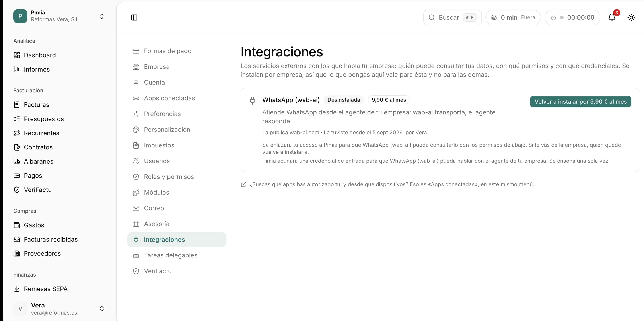Click the Vera avatar with letter V
The image size is (644, 321).
tap(20, 309)
